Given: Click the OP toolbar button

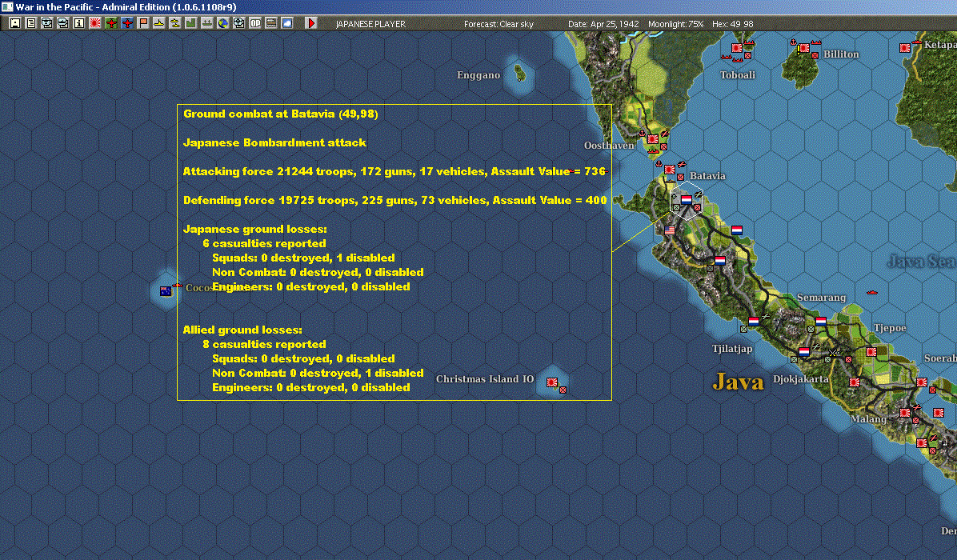Looking at the screenshot, I should click(x=255, y=23).
